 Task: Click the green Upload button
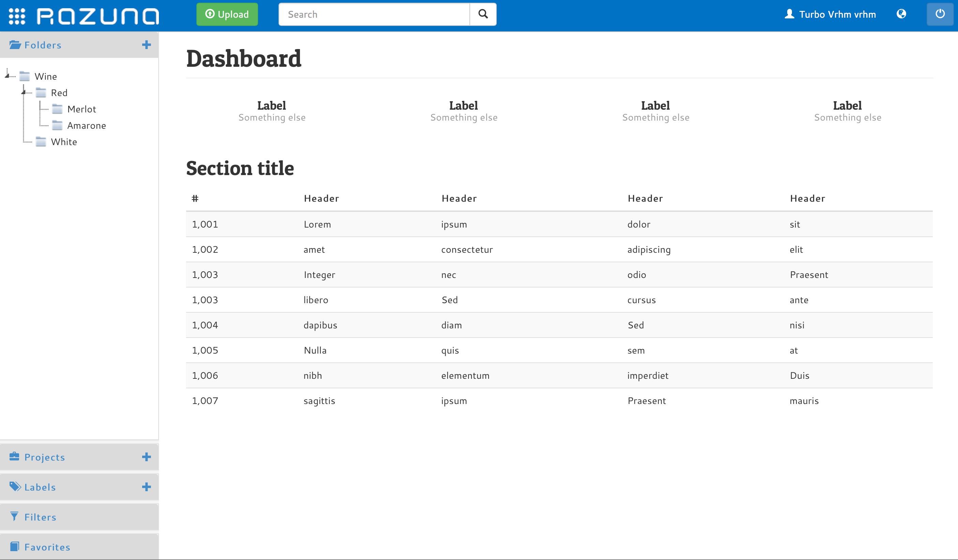[x=227, y=14]
